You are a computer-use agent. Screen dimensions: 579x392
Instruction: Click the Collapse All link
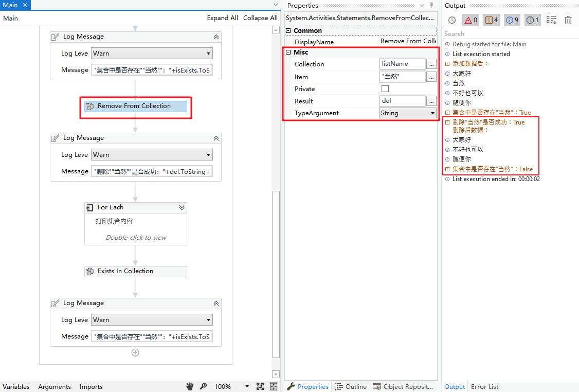[x=260, y=17]
